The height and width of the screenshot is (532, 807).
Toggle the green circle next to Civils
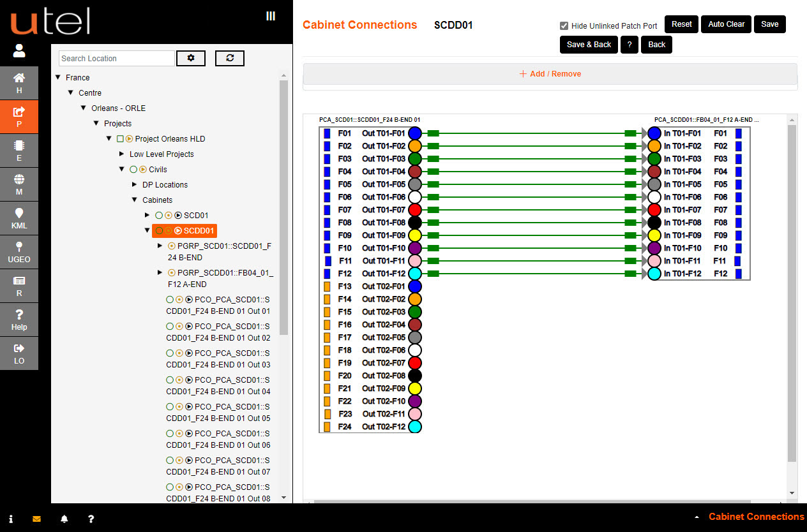133,170
